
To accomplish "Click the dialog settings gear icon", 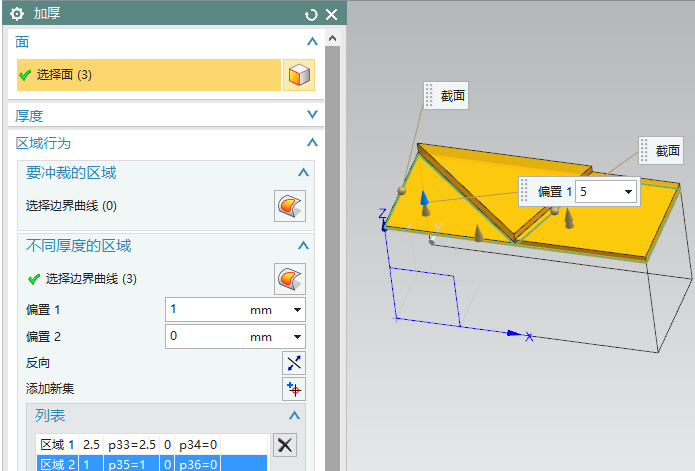I will 16,14.
